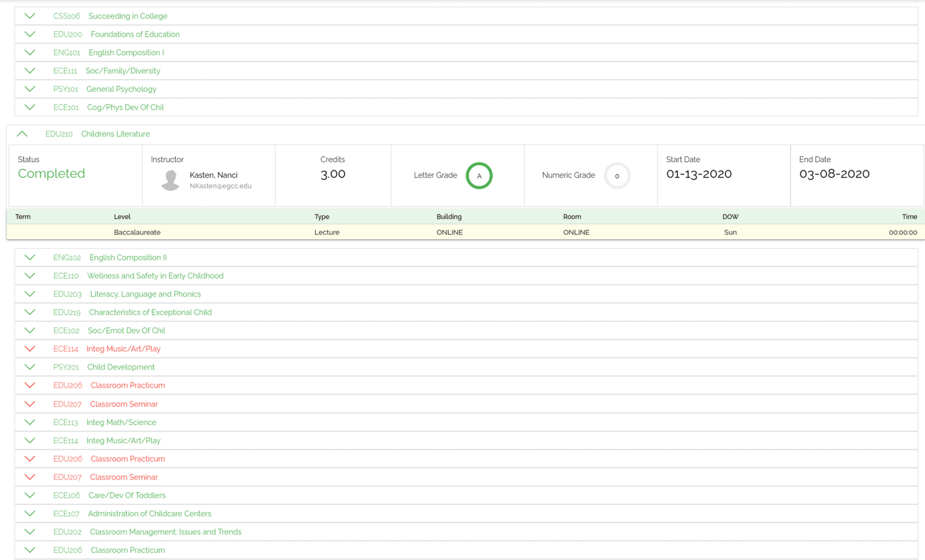
Task: Open the Literacy, Language and Phonics course
Action: pos(145,294)
